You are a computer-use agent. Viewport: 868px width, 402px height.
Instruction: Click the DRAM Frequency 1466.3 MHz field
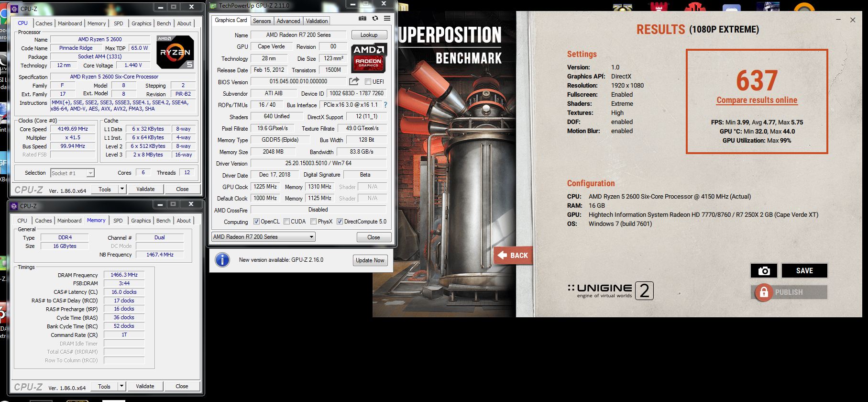[x=124, y=275]
